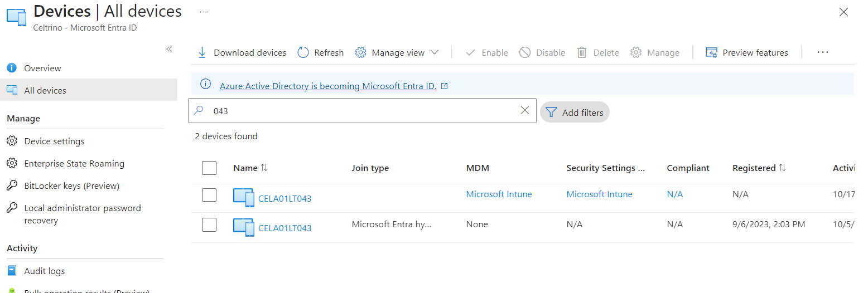Select All devices in the sidebar
Image resolution: width=868 pixels, height=293 pixels.
tap(89, 90)
